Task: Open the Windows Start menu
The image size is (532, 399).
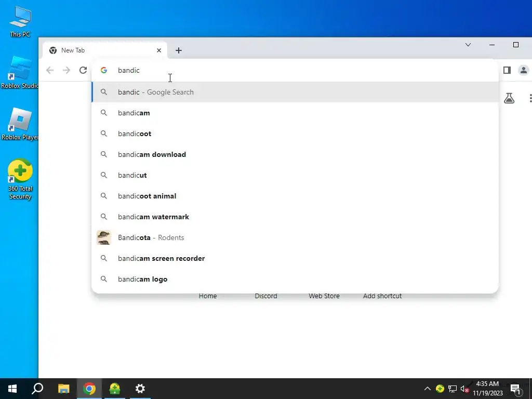Action: [12, 389]
